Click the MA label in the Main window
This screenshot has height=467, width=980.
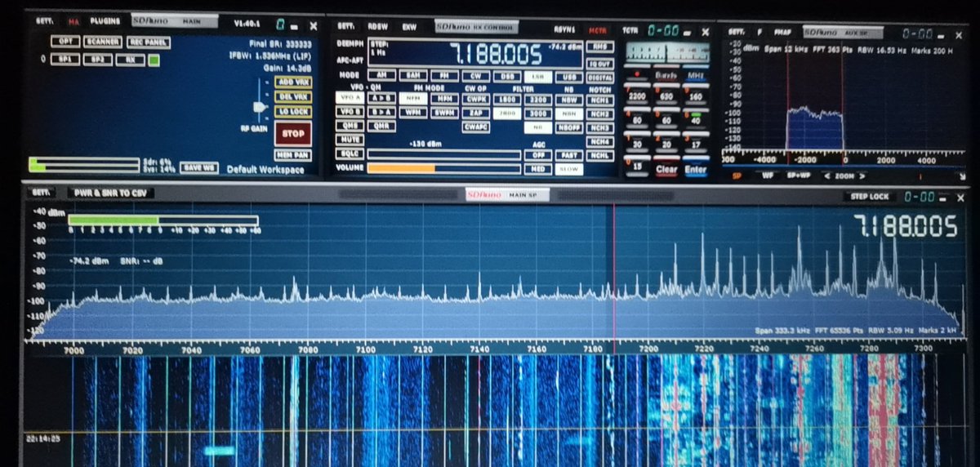point(73,22)
